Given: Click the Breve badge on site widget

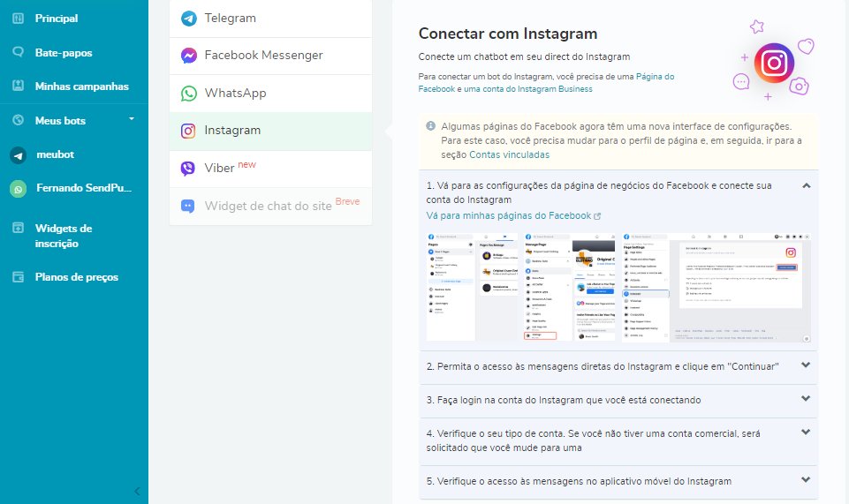Looking at the screenshot, I should click(347, 201).
